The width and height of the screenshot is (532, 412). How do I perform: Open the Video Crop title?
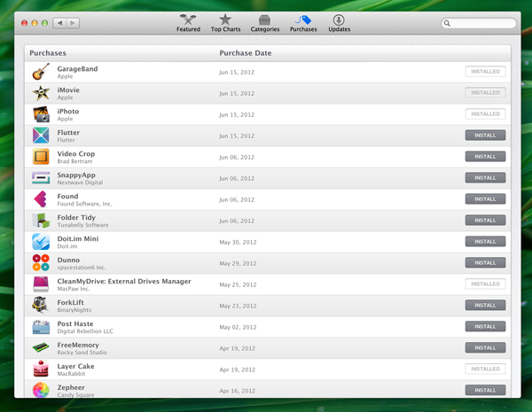76,154
